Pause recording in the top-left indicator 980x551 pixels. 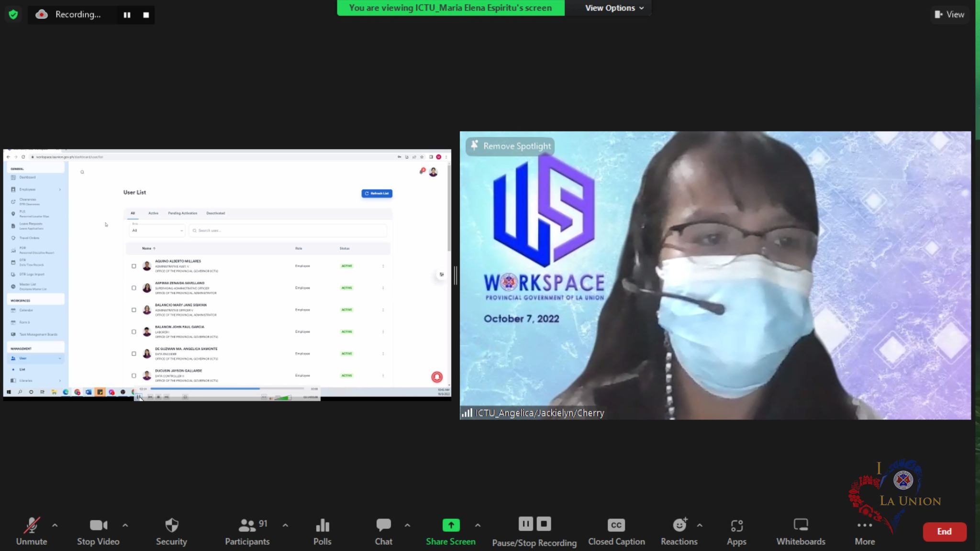click(x=127, y=15)
